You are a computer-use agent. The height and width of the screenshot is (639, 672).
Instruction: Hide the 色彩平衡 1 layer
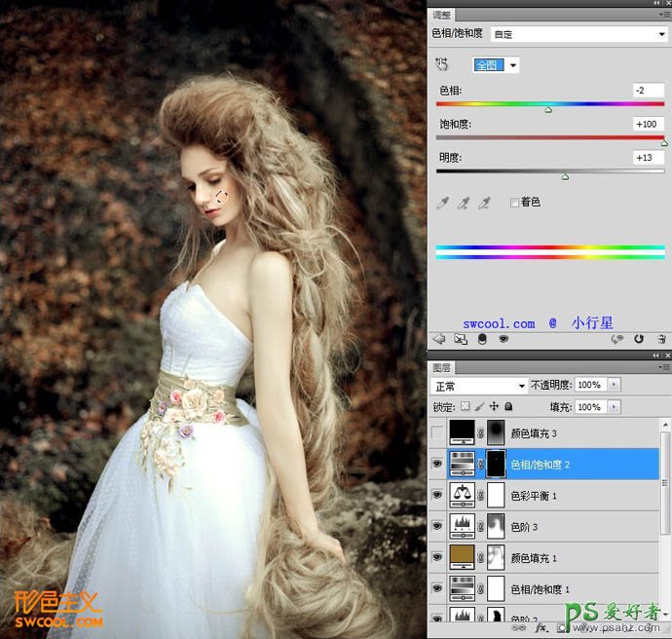437,496
